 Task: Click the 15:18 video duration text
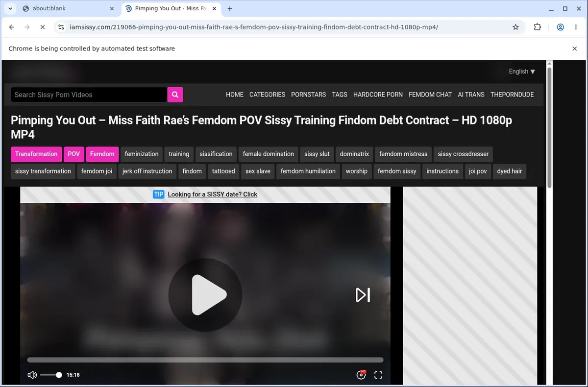(x=73, y=375)
